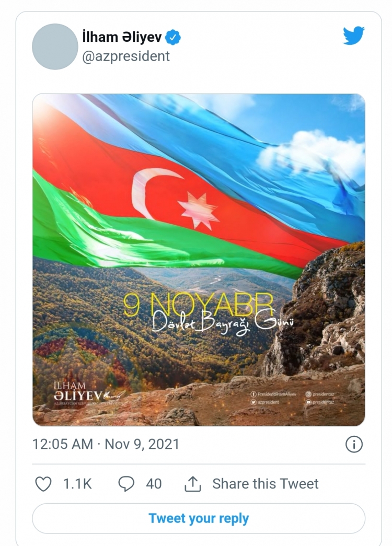Like the tweet with the heart icon
The image size is (392, 546).
point(43,484)
